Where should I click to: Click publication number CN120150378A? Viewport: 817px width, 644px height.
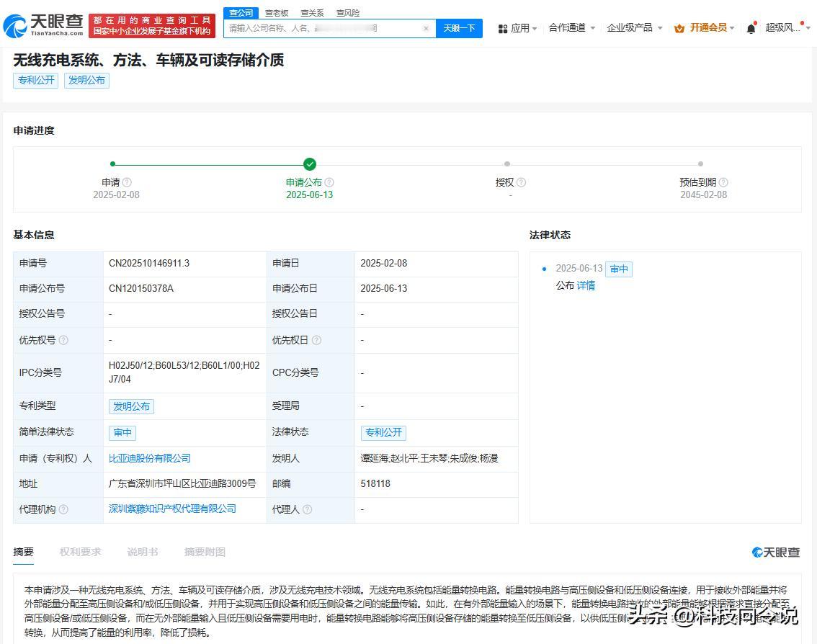[x=141, y=289]
